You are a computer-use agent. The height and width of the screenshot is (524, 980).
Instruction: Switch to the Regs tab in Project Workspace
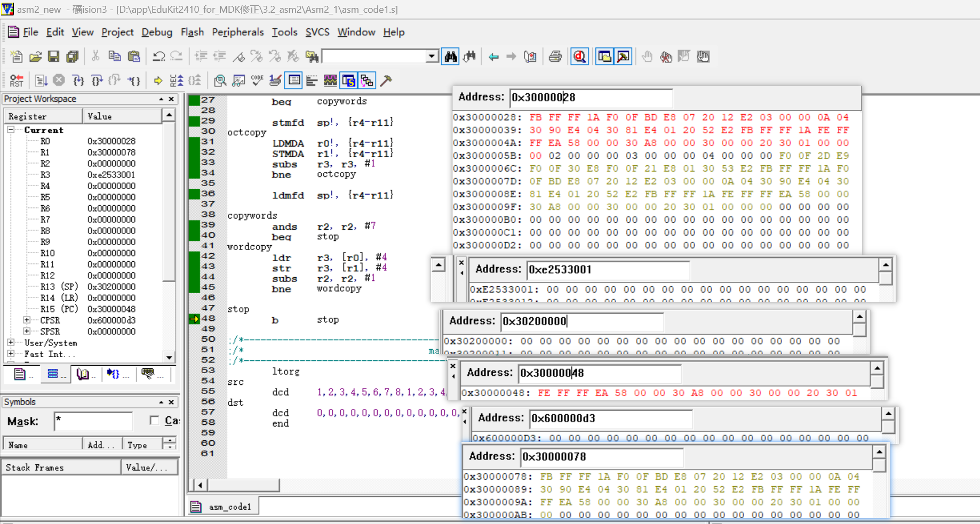coord(57,374)
